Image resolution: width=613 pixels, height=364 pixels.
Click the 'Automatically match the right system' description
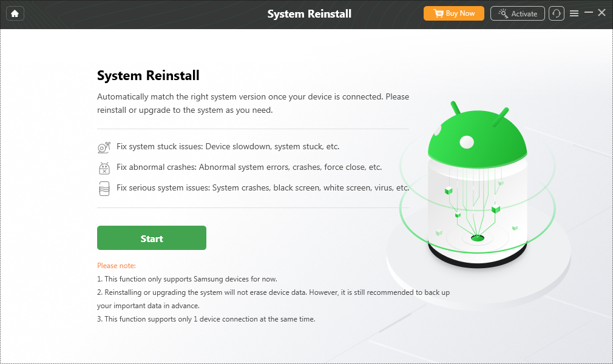(x=253, y=103)
